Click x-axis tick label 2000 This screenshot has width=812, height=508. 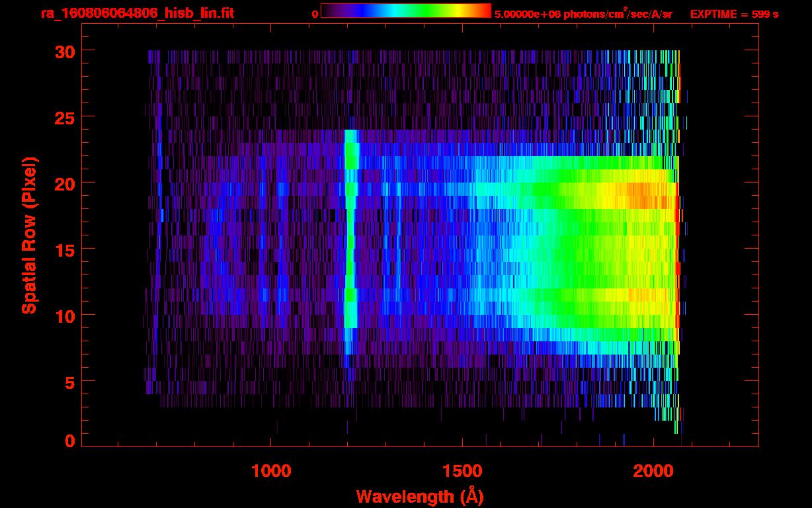pos(653,471)
